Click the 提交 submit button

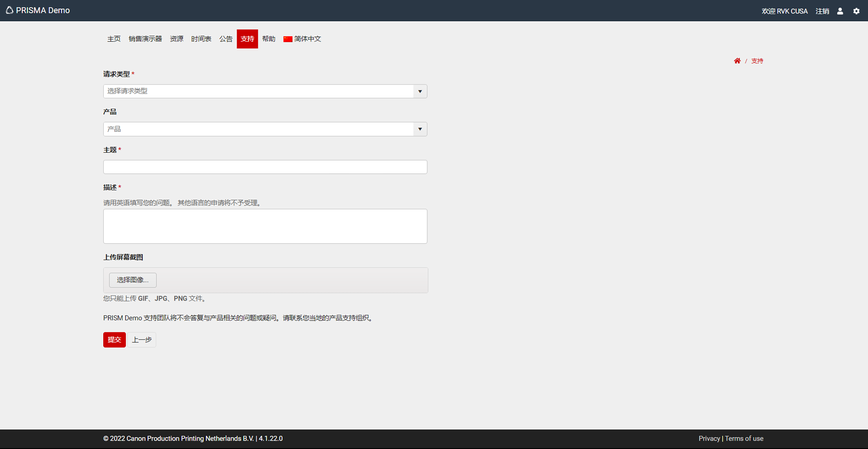114,339
